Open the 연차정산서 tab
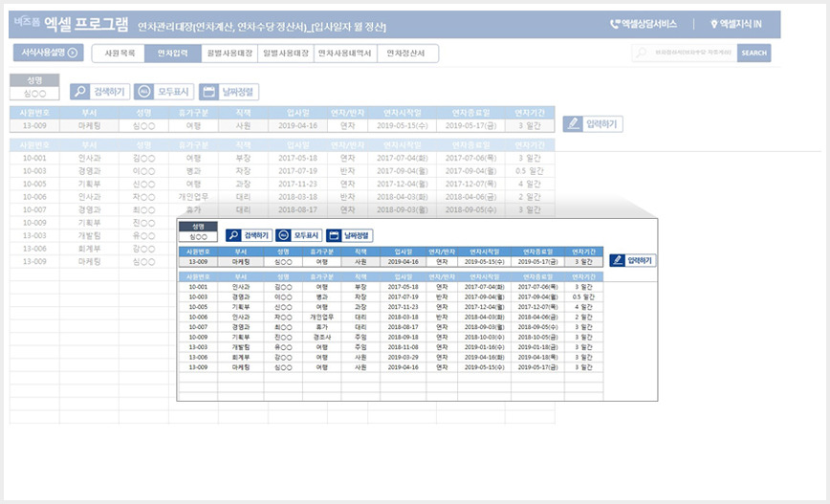 click(407, 54)
